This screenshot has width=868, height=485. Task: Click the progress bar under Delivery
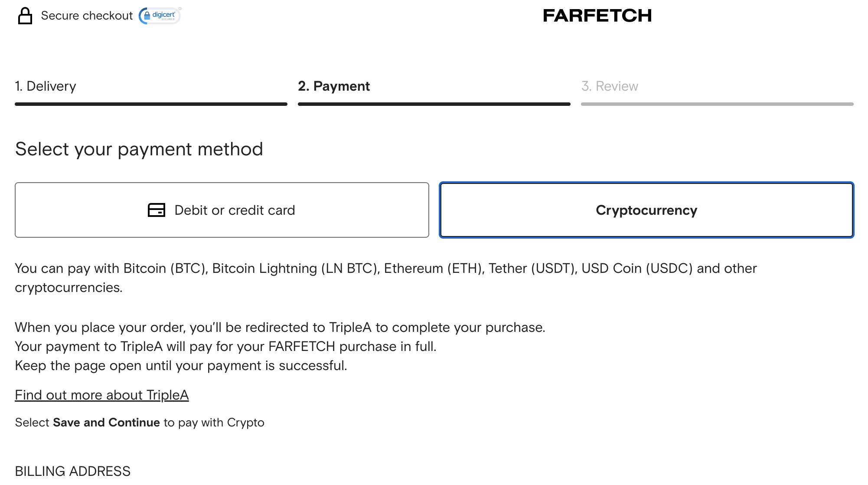coord(151,104)
